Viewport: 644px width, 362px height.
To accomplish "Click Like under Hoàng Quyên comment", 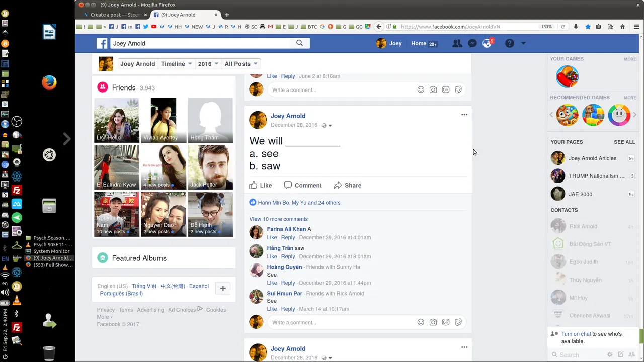I will (272, 283).
